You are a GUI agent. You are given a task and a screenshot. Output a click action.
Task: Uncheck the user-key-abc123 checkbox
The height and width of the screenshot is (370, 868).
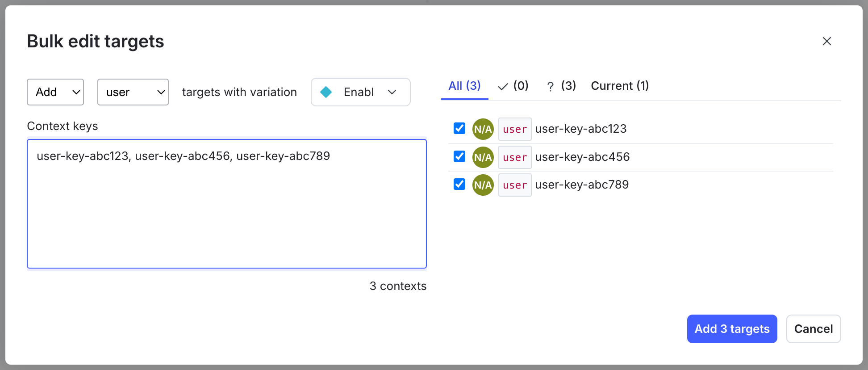[459, 128]
